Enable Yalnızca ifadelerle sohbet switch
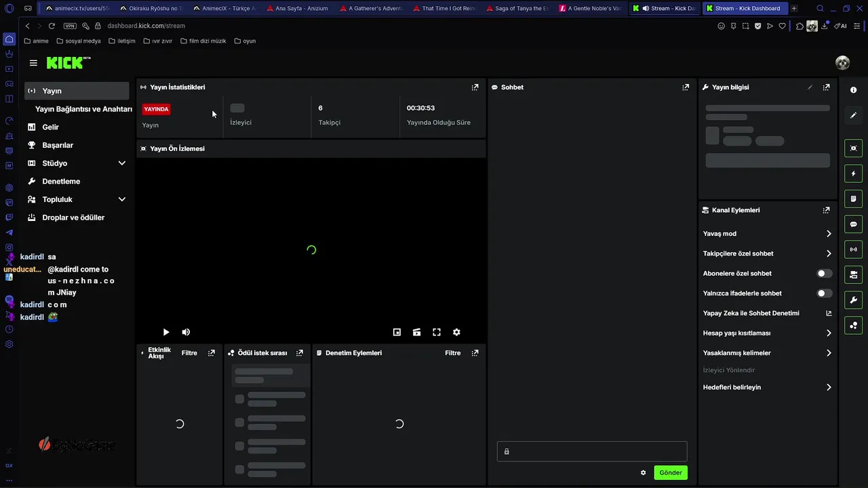Image resolution: width=868 pixels, height=488 pixels. pos(825,293)
